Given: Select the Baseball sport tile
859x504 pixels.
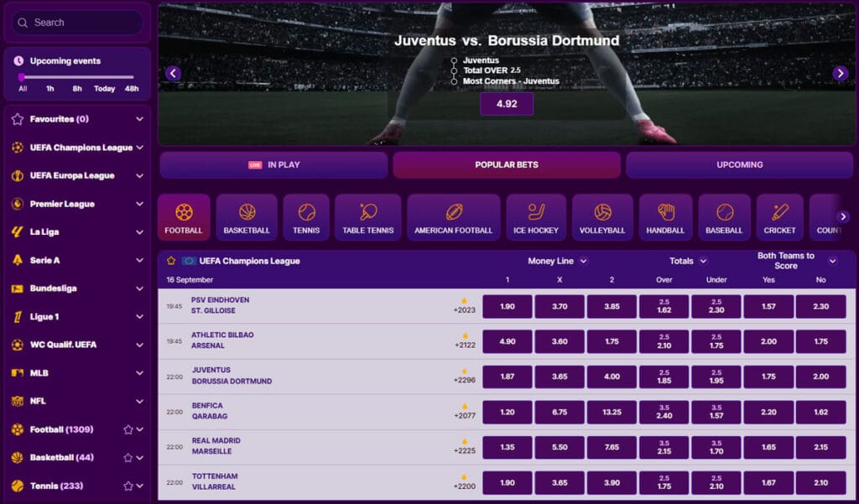Looking at the screenshot, I should click(724, 217).
